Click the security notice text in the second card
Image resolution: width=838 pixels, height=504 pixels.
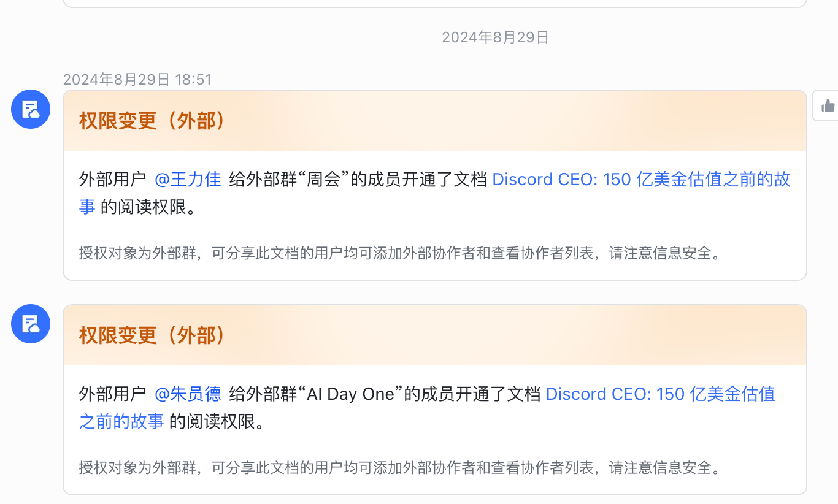click(399, 468)
